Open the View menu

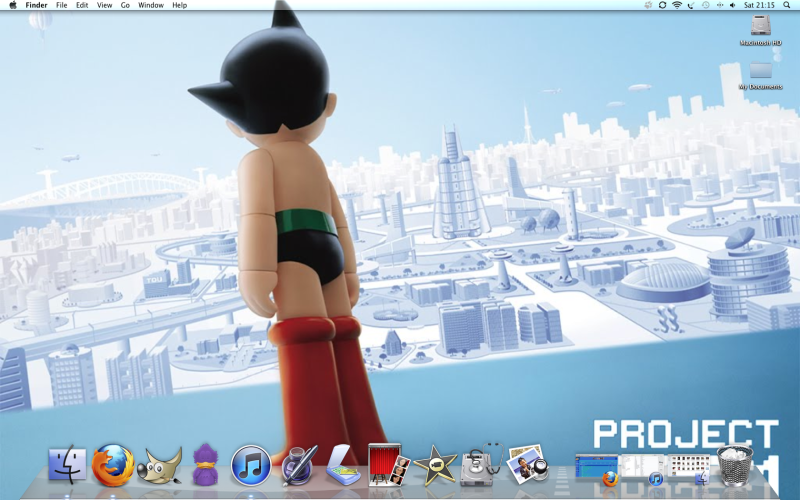tap(104, 5)
